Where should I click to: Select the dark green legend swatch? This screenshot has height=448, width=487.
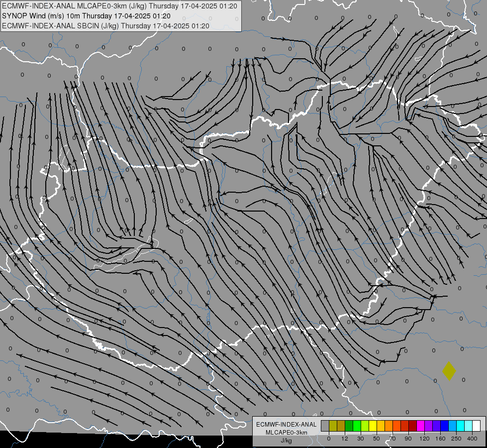click(x=349, y=426)
